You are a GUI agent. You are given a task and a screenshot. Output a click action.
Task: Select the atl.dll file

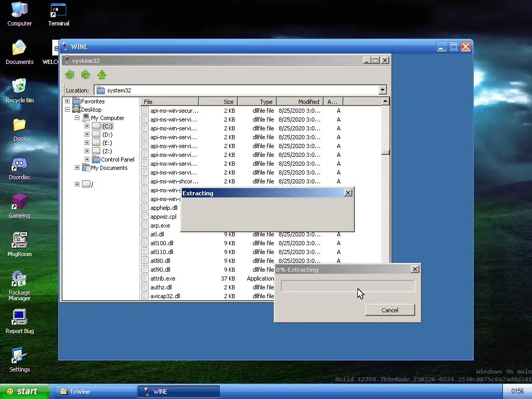157,234
